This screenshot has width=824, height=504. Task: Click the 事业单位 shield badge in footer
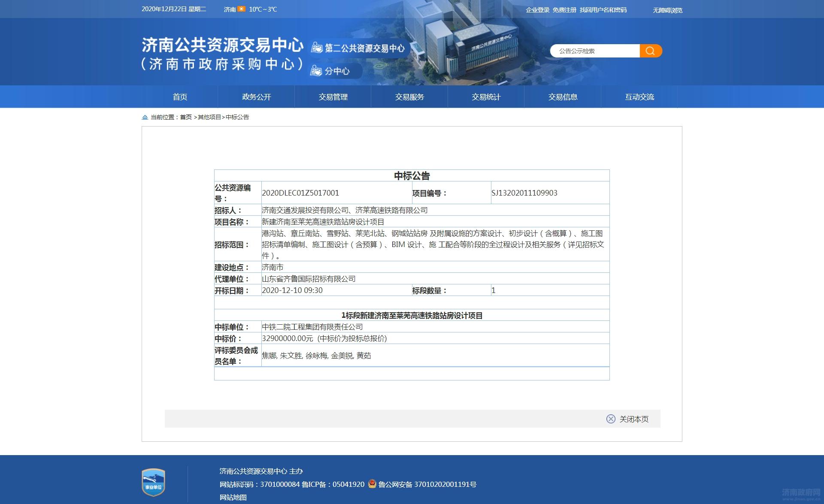click(153, 482)
